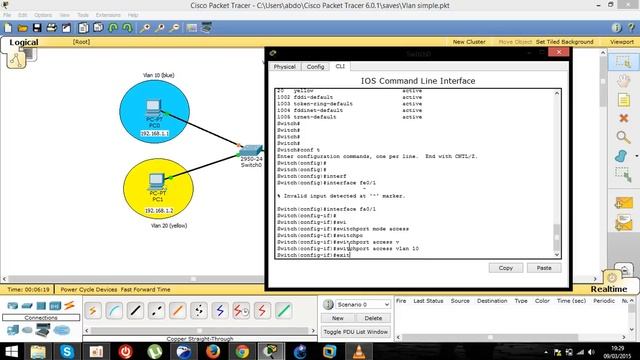The width and height of the screenshot is (640, 360).
Task: Switch to the CLI tab
Action: [x=340, y=66]
